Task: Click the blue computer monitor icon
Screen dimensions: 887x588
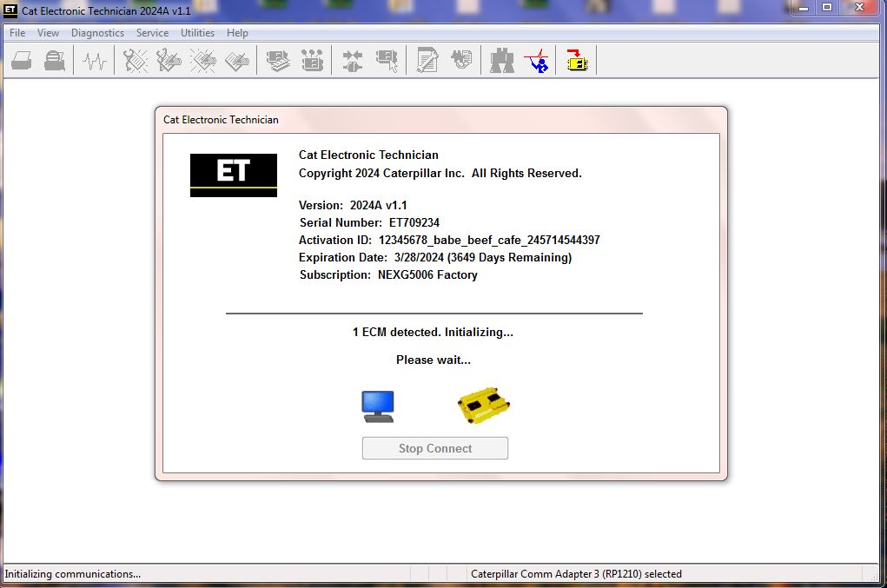Action: pos(378,406)
